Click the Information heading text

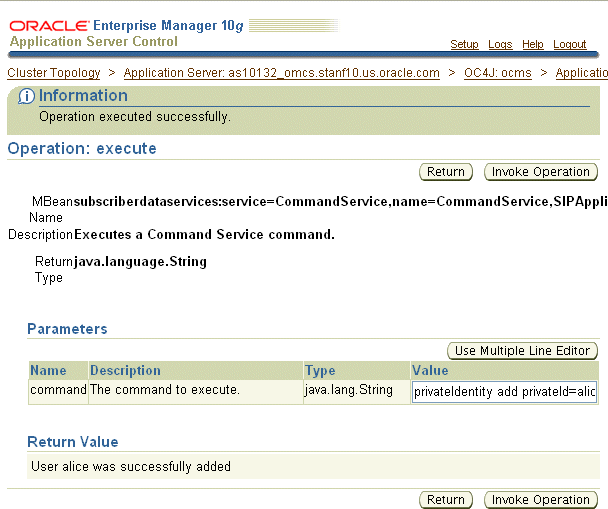click(83, 96)
